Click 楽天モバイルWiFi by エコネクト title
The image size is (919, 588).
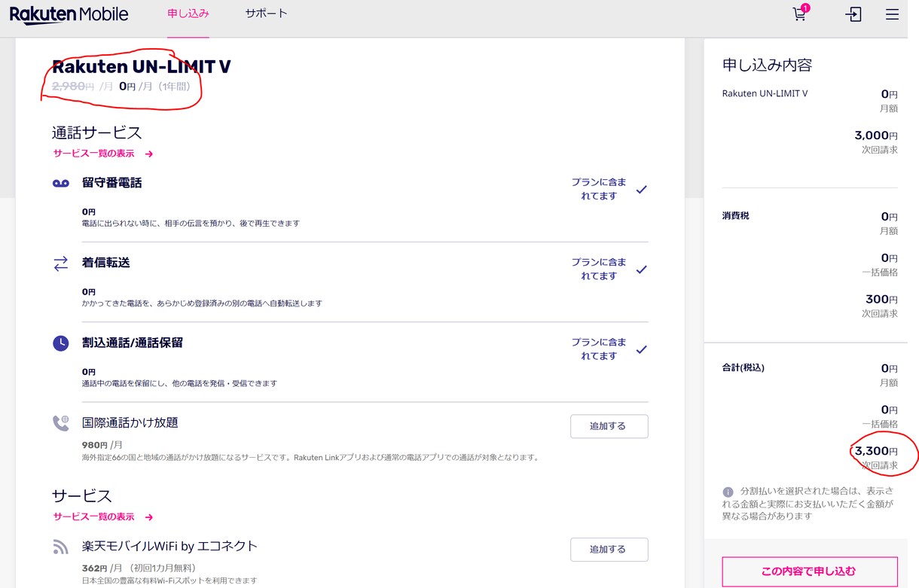pyautogui.click(x=169, y=547)
